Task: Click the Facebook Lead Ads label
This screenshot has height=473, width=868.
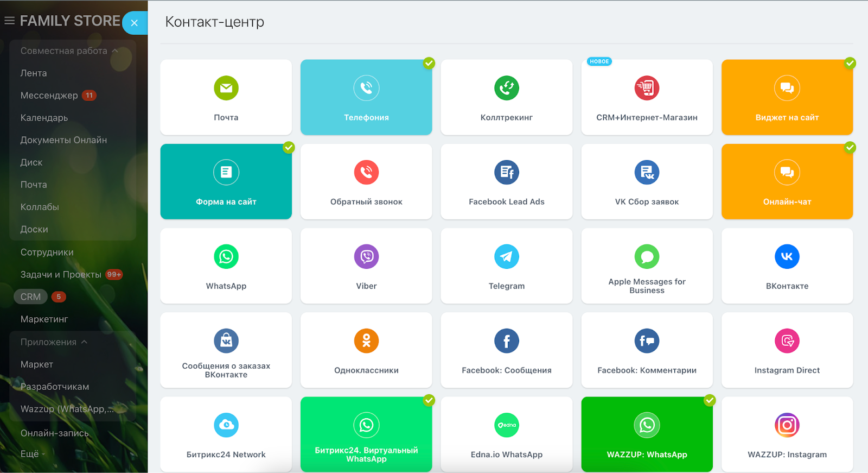Action: coord(507,202)
